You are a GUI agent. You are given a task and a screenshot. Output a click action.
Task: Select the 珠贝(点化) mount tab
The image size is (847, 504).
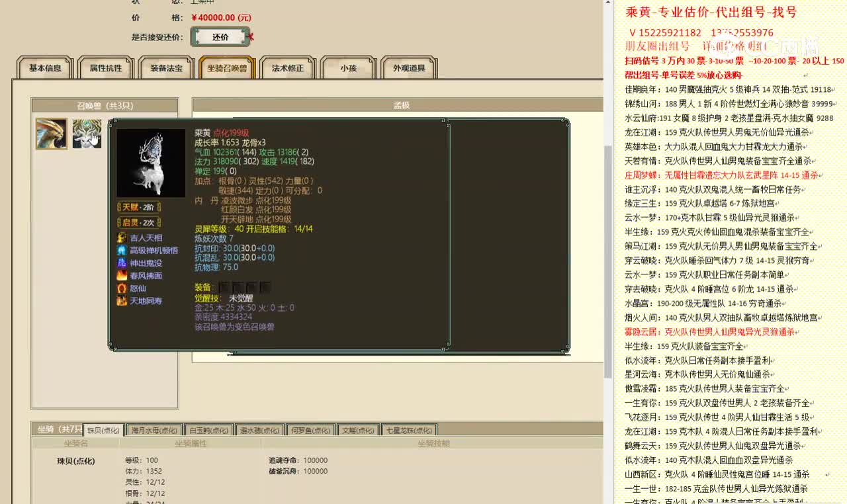(x=103, y=430)
